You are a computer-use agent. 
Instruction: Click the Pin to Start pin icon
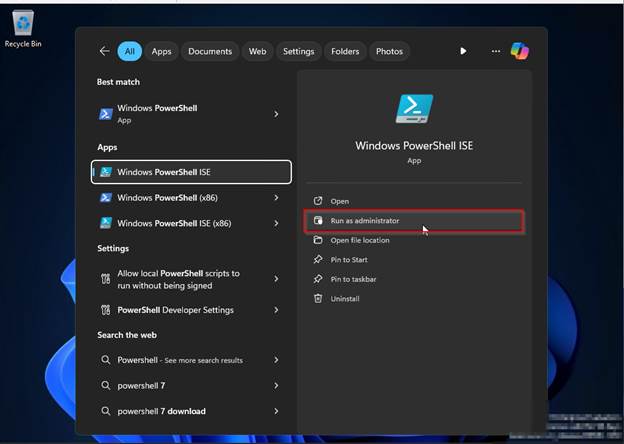(x=318, y=260)
